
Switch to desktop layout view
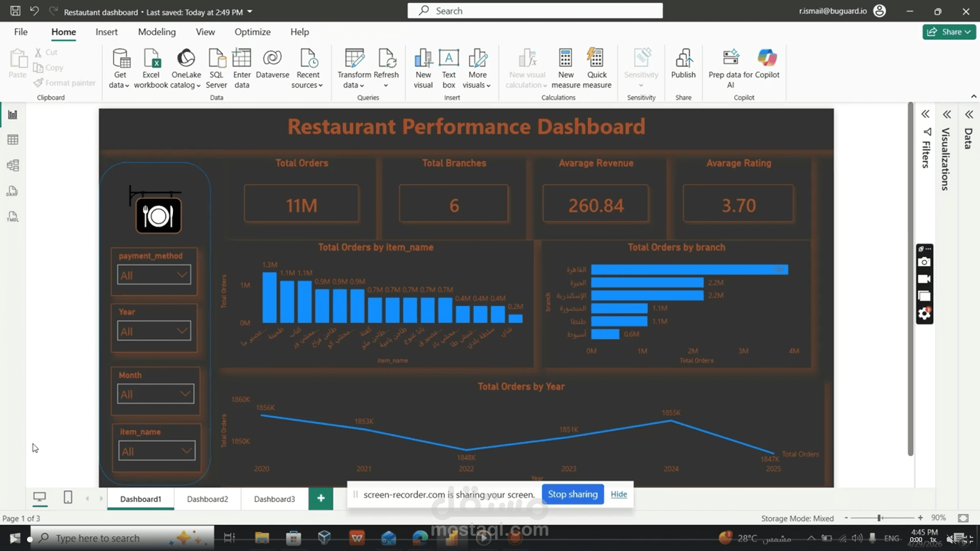[x=39, y=497]
